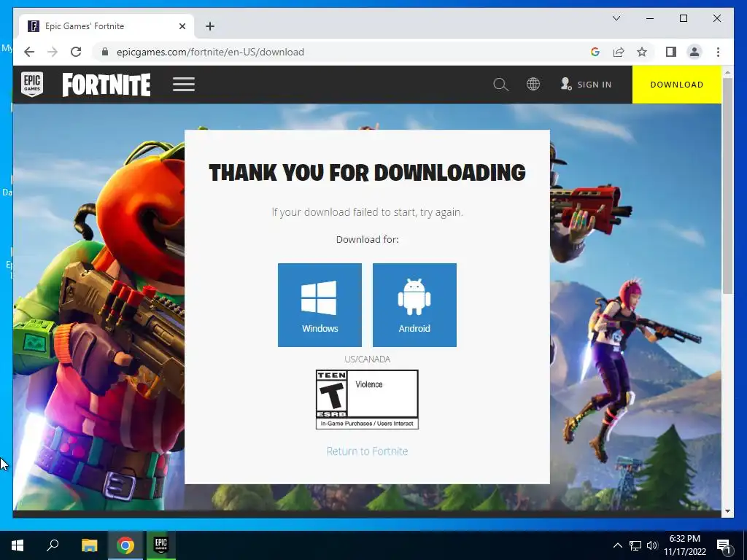Viewport: 747px width, 560px height.
Task: Open the Windows Start menu
Action: [18, 545]
